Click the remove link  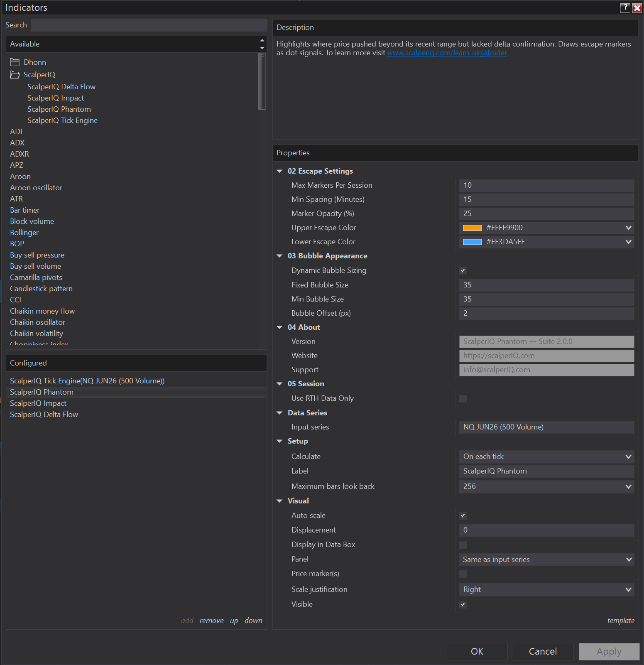click(211, 621)
